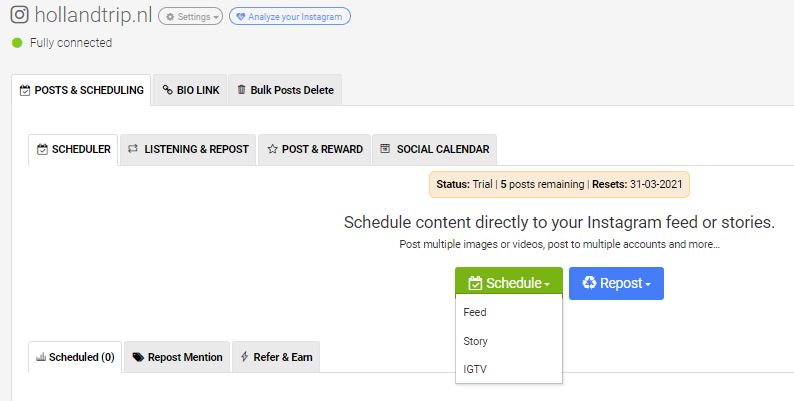Click the tag icon on Repost Mention tab
The height and width of the screenshot is (401, 794).
138,357
